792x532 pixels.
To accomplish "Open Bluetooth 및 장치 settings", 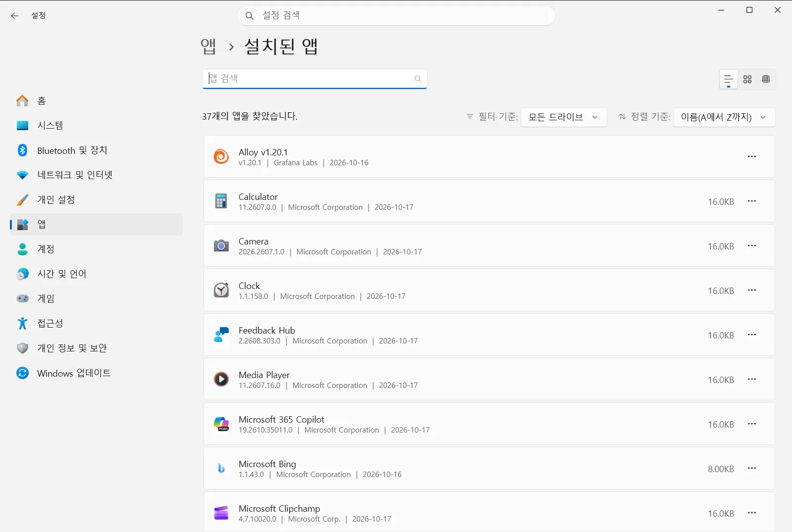I will tap(96, 150).
